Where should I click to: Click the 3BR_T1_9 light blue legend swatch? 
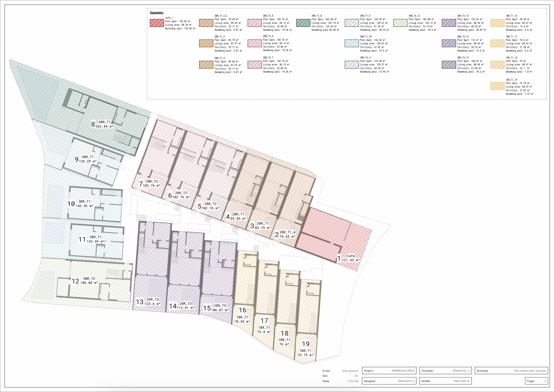[x=352, y=23]
